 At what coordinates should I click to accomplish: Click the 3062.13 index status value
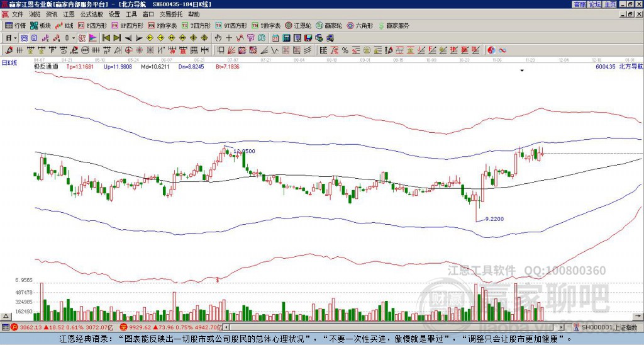(30, 327)
